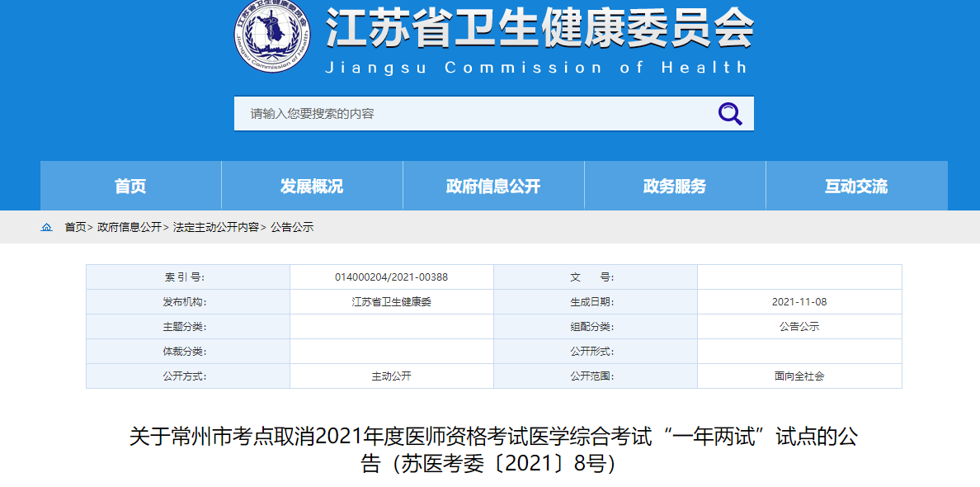Click the announcement title about 常州市考点

pos(493,450)
